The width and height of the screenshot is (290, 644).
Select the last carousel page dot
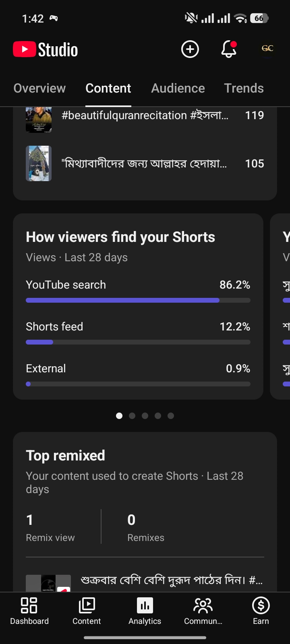[171, 416]
